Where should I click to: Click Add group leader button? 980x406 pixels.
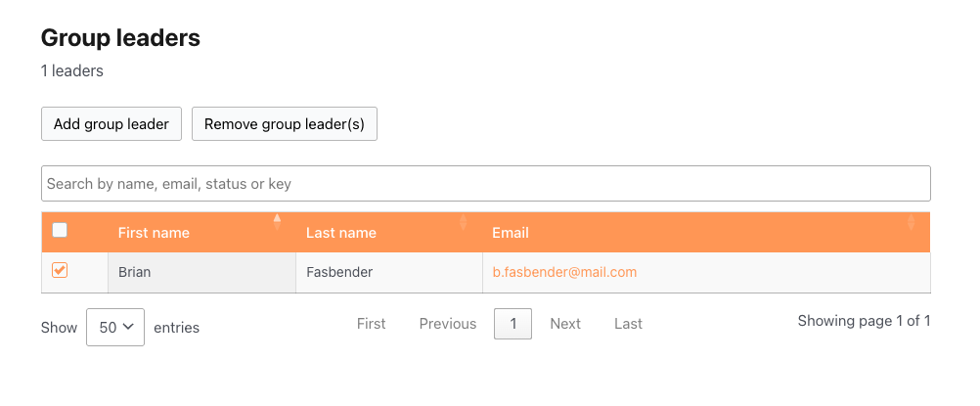(x=111, y=124)
